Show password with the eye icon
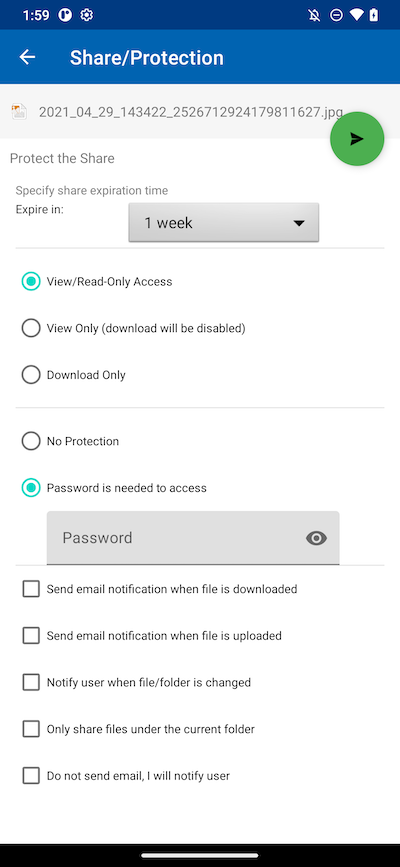 tap(316, 538)
